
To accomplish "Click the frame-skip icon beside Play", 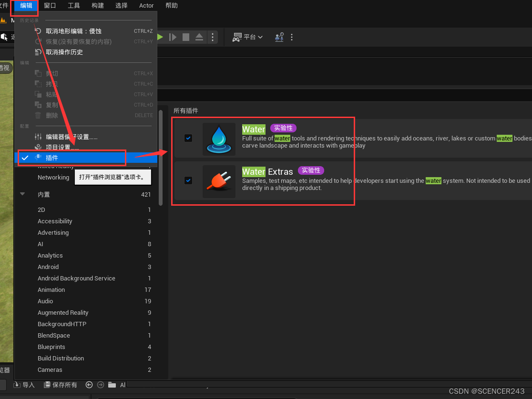I will 173,37.
